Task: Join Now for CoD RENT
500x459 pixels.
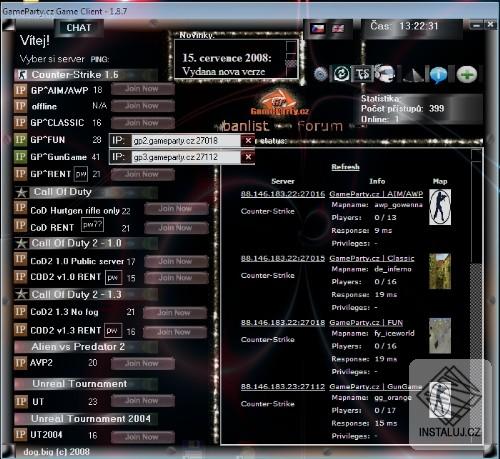Action: tap(176, 228)
